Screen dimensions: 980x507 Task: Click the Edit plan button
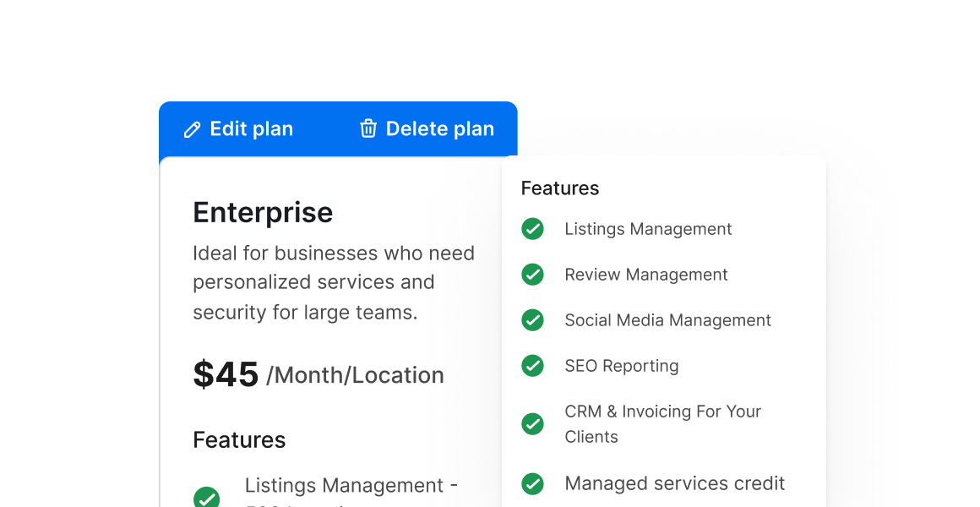click(x=238, y=128)
